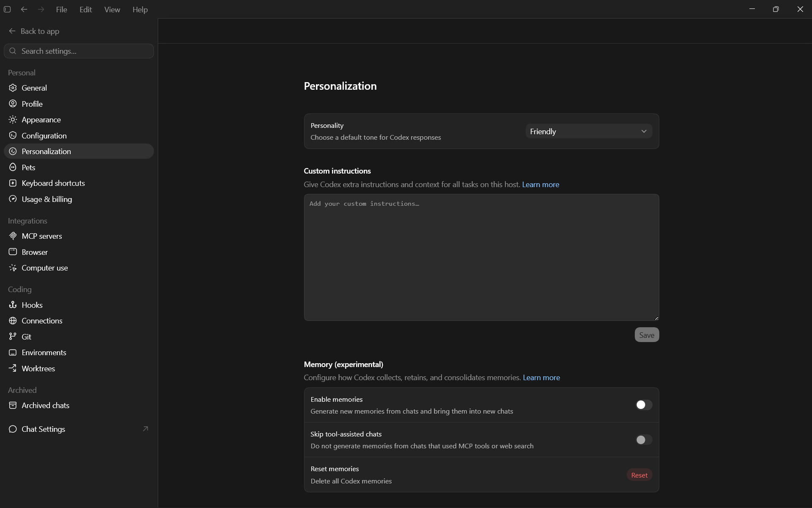Select the General settings label
Viewport: 812px width, 508px height.
click(x=34, y=88)
